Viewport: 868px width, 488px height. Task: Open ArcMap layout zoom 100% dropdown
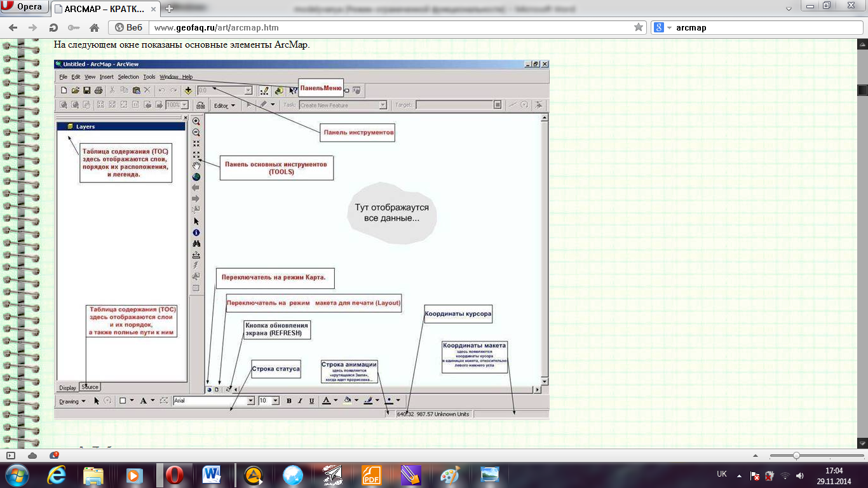(177, 105)
